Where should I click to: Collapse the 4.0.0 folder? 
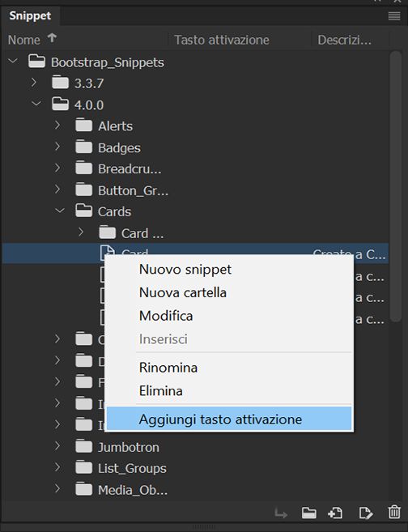[36, 104]
